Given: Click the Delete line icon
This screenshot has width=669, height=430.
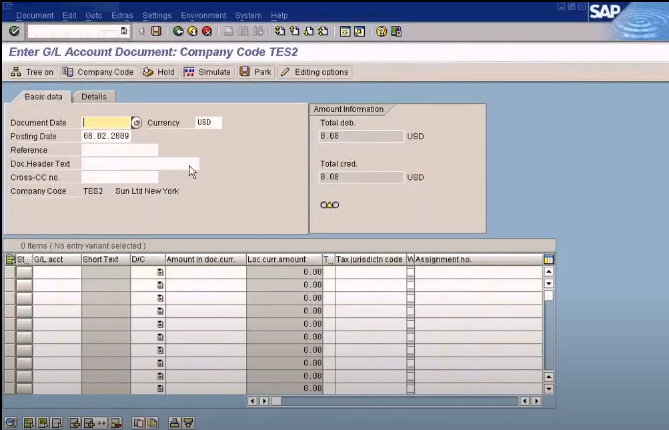Looking at the screenshot, I should [116, 423].
